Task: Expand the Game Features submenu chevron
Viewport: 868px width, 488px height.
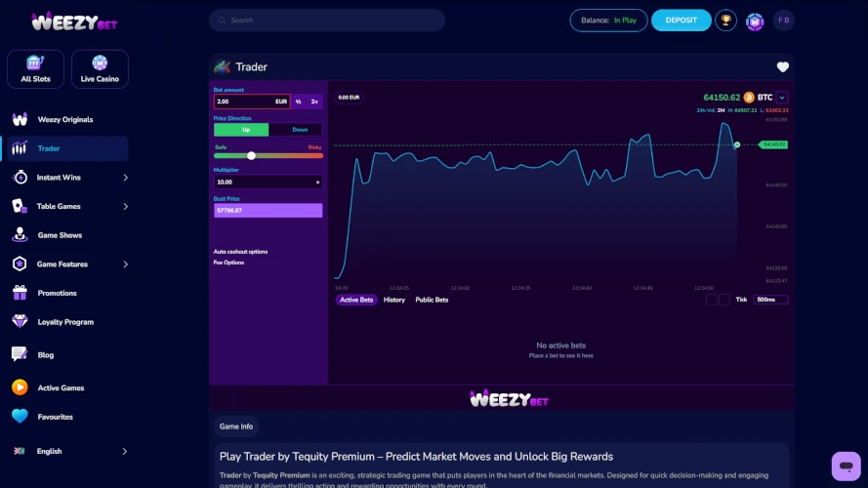Action: coord(126,264)
